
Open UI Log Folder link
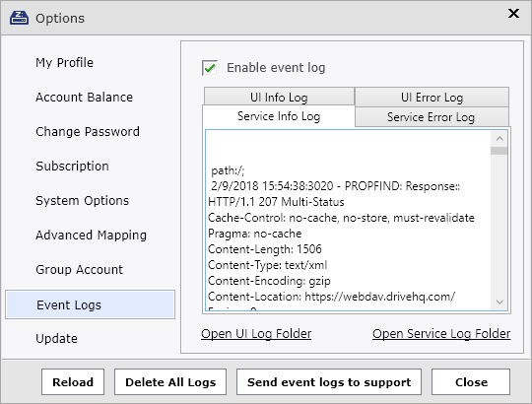tap(256, 334)
